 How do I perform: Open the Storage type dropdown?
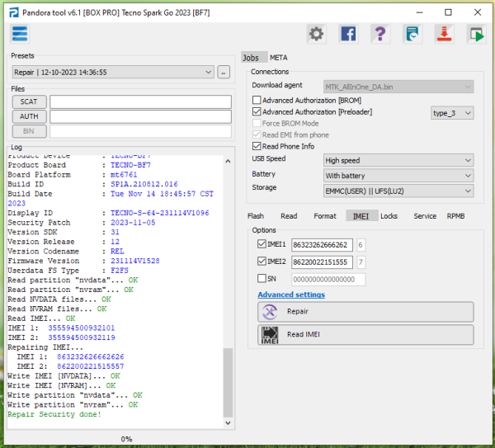pyautogui.click(x=398, y=190)
